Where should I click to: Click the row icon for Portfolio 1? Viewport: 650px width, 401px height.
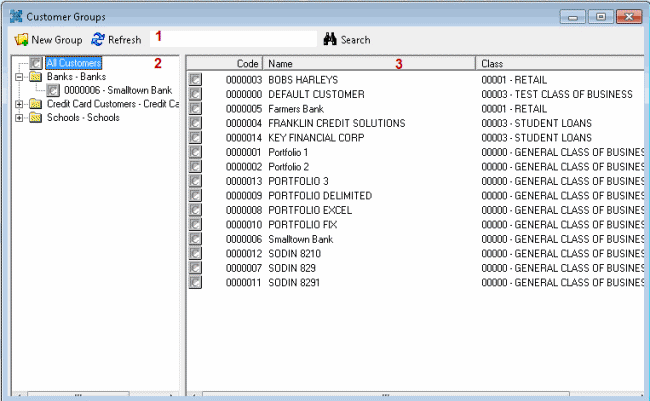coord(195,152)
